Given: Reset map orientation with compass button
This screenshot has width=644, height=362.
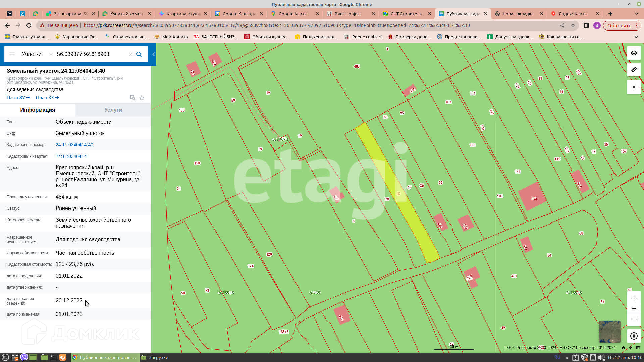Looking at the screenshot, I should [634, 336].
